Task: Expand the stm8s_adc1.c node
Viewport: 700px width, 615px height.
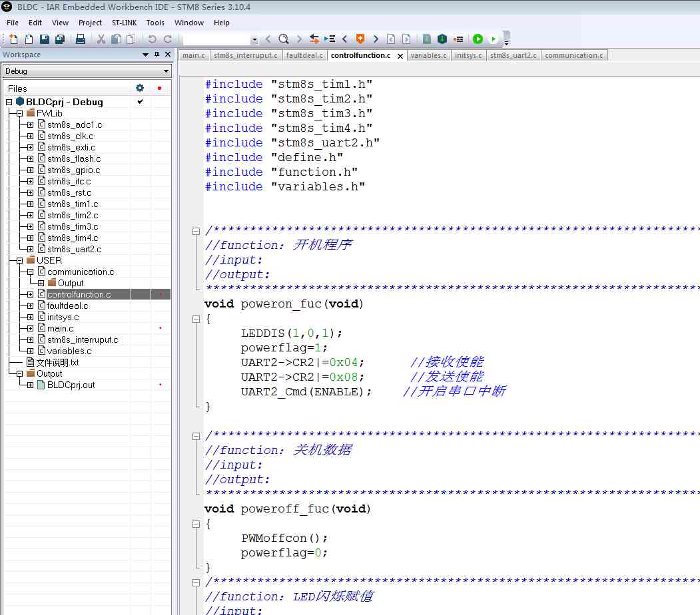Action: 31,125
